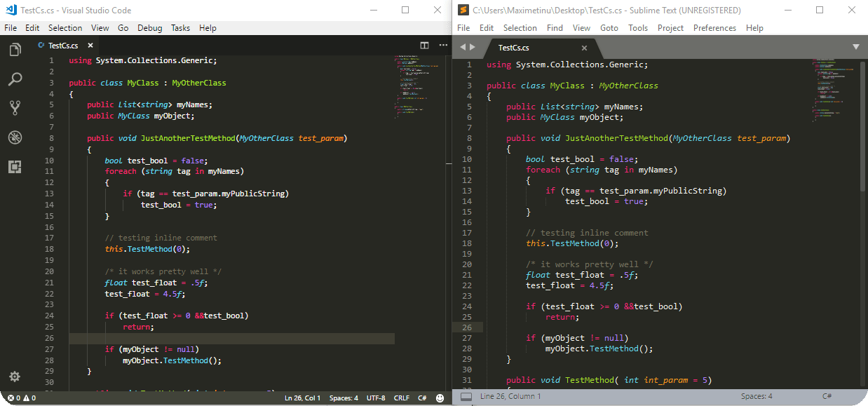Viewport: 868px width, 406px height.
Task: Open the Debug view in VS Code
Action: click(x=15, y=137)
